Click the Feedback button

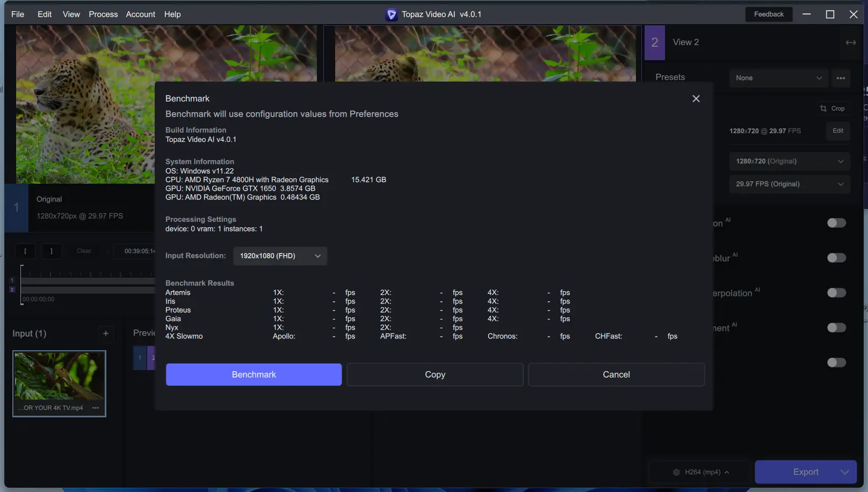(x=769, y=14)
